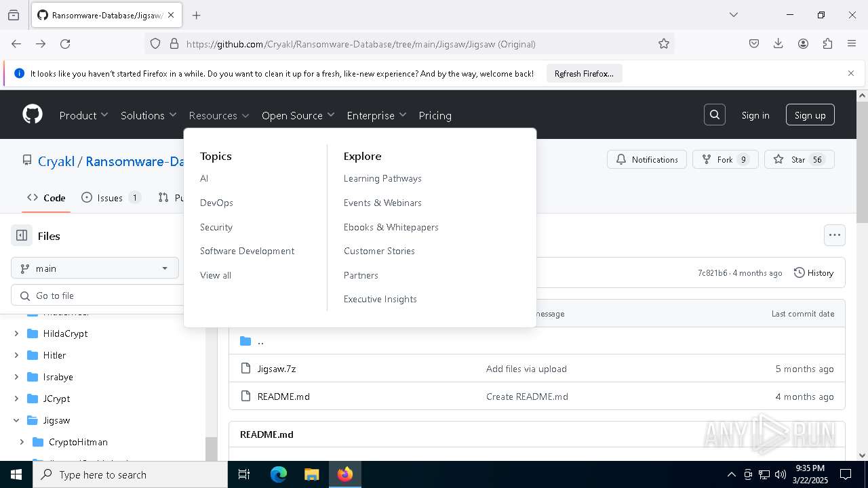Click Sign in link
The width and height of the screenshot is (868, 488).
(x=755, y=115)
